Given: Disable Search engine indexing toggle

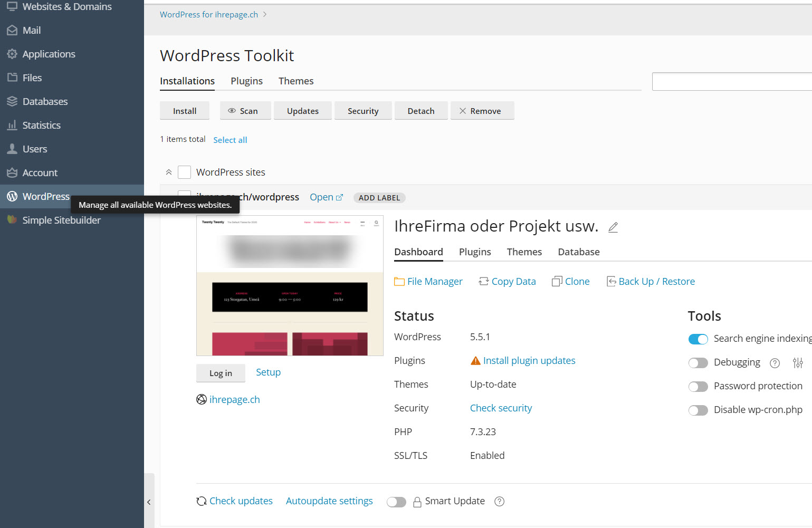Looking at the screenshot, I should [x=698, y=339].
